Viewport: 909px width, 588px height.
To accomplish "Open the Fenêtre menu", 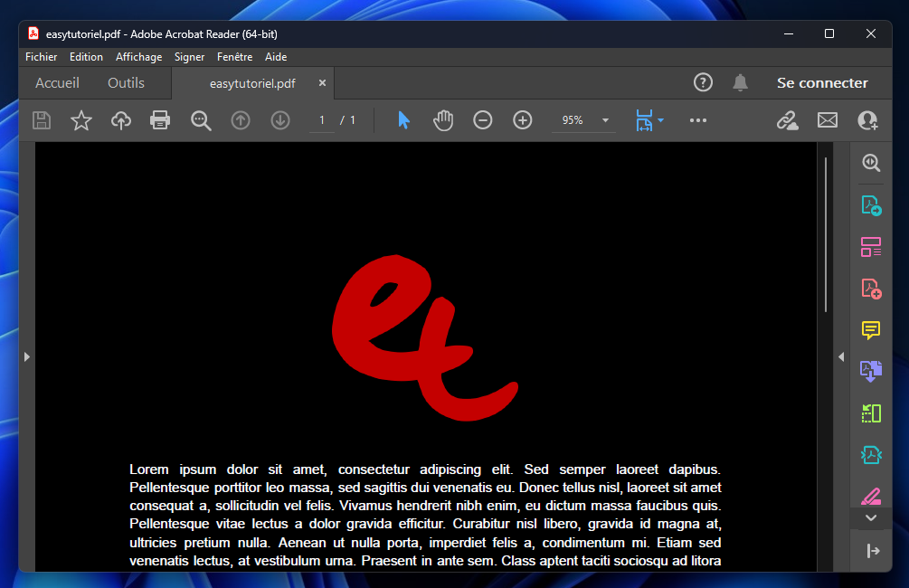I will click(x=234, y=57).
